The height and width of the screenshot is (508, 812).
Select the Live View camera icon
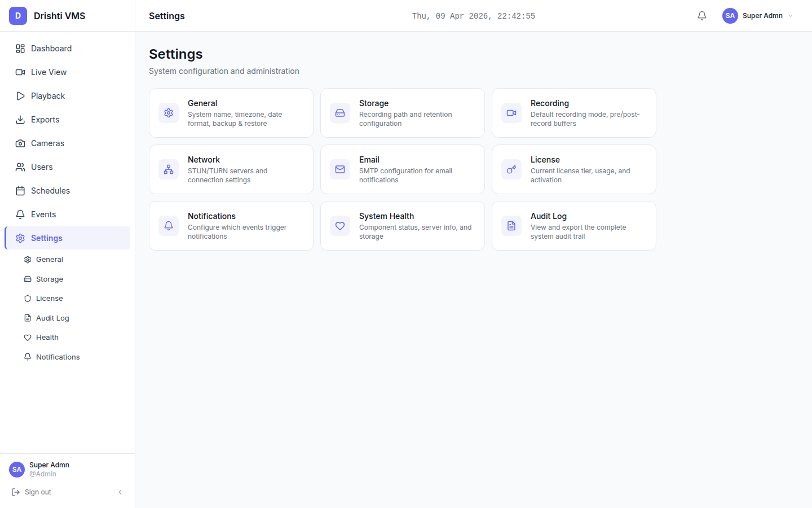(x=20, y=72)
